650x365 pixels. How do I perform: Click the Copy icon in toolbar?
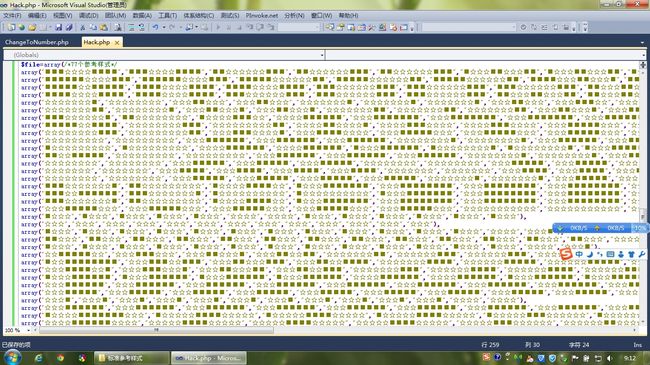tap(93, 27)
